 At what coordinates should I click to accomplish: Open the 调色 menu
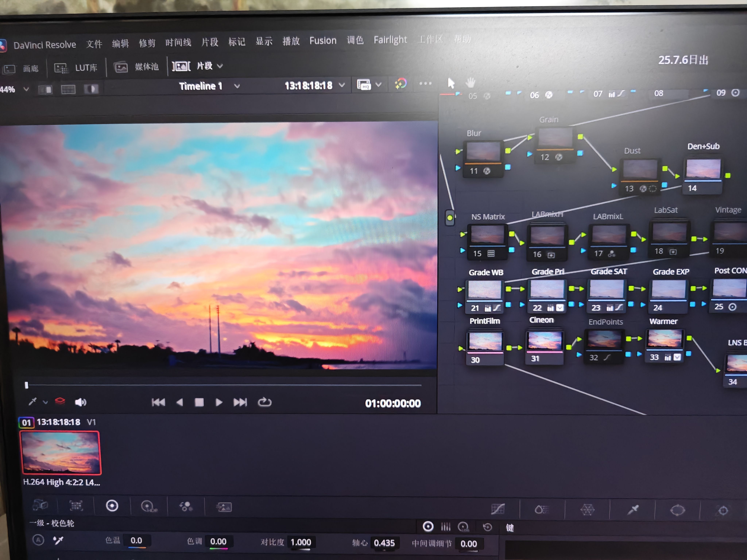point(355,40)
